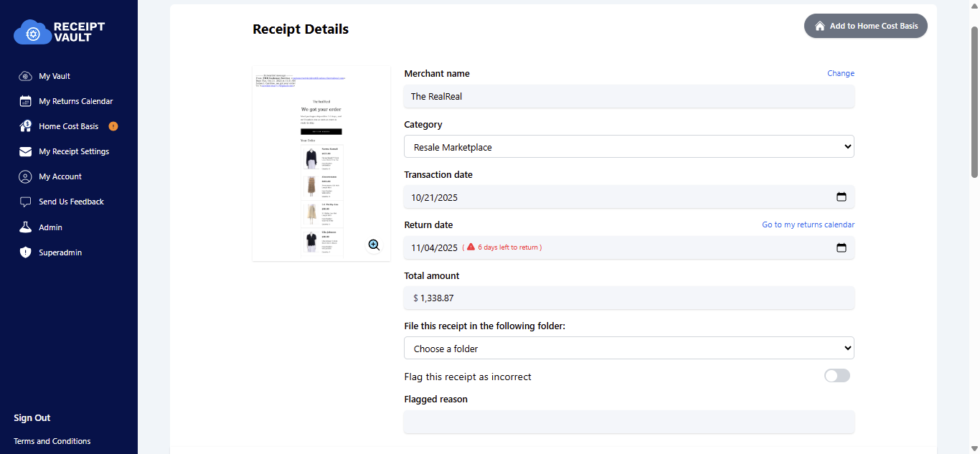Screen dimensions: 980x454
Task: Click the Total amount field showing 1,338.87
Action: coord(629,298)
